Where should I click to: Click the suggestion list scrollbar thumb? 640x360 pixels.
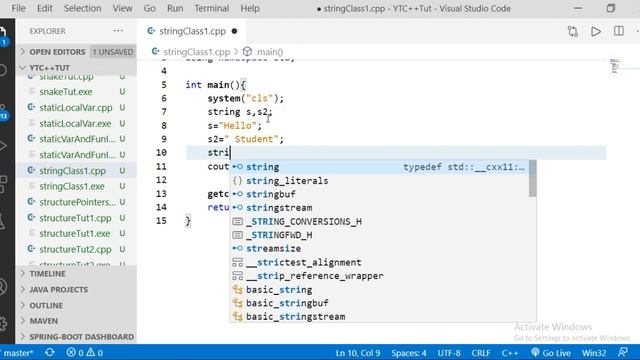(x=533, y=178)
